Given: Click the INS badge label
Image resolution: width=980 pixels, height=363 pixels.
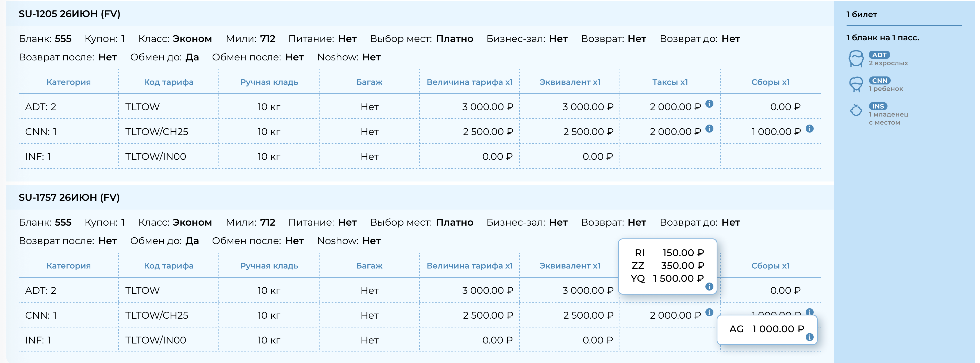Looking at the screenshot, I should coord(878,106).
